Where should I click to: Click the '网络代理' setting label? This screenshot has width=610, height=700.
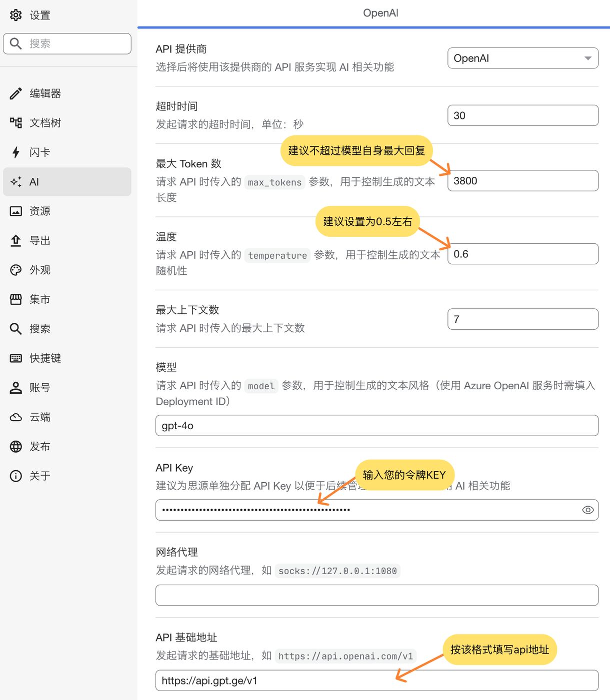177,552
